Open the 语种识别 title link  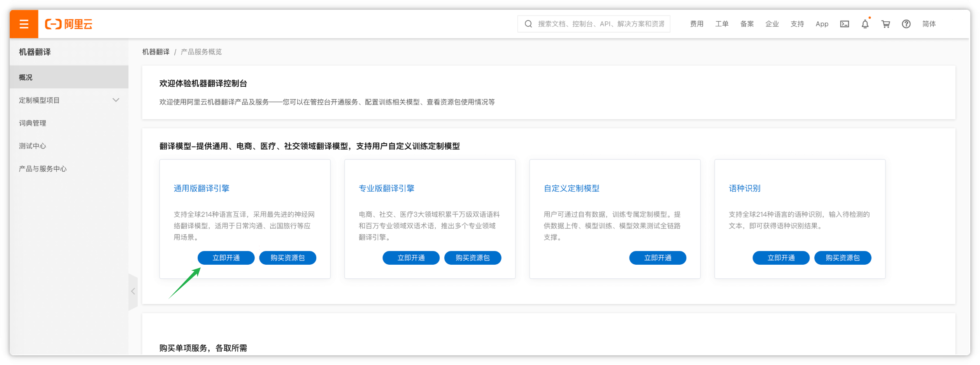pyautogui.click(x=744, y=189)
